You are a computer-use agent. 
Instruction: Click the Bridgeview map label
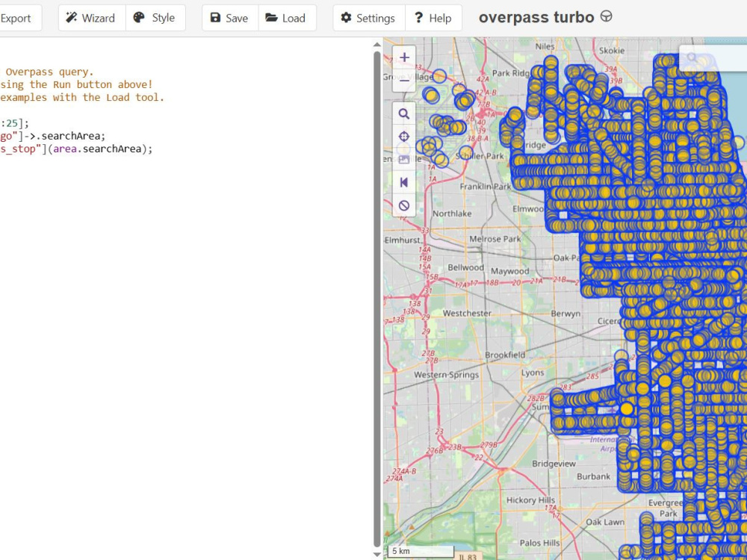click(x=554, y=464)
